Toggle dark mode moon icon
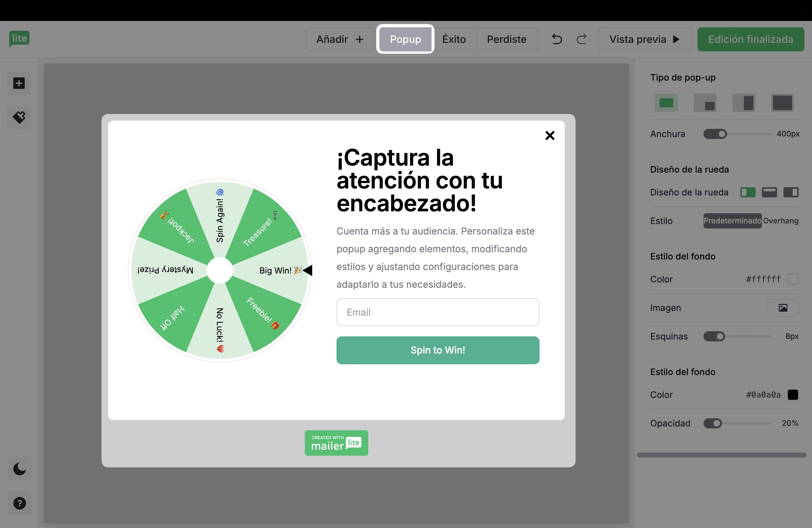Image resolution: width=812 pixels, height=528 pixels. (x=19, y=469)
